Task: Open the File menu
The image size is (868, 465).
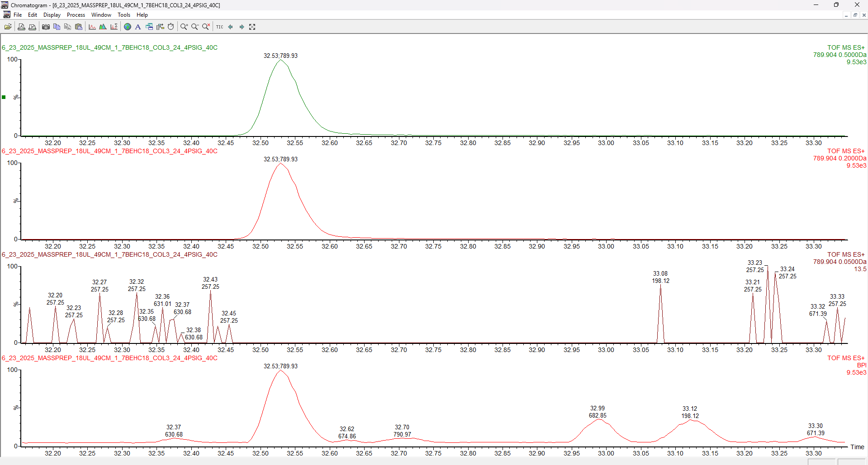Action: coord(18,15)
